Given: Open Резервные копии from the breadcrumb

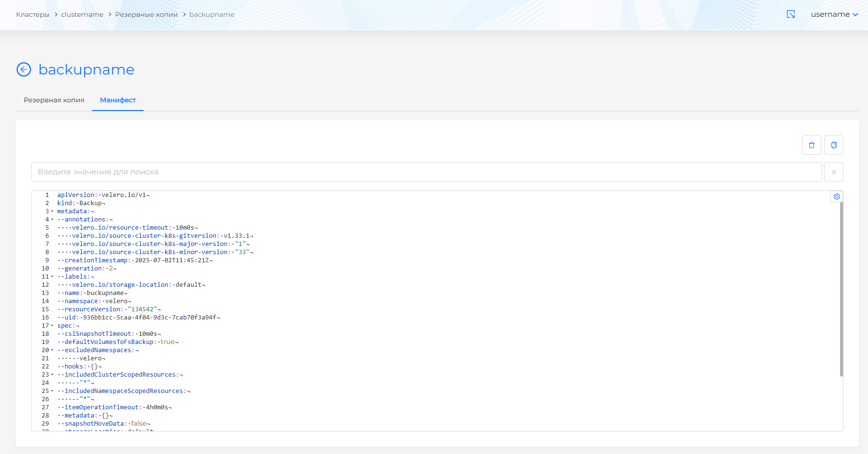Looking at the screenshot, I should (146, 14).
